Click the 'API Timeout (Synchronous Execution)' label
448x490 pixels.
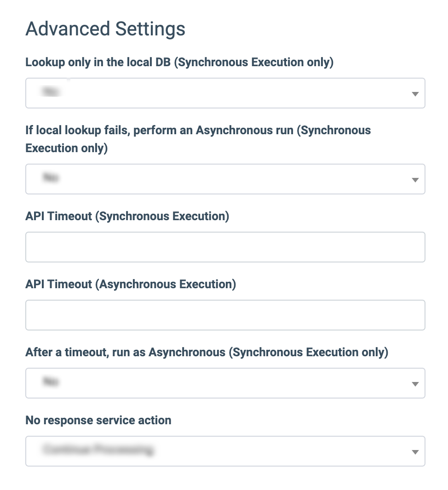click(x=127, y=217)
